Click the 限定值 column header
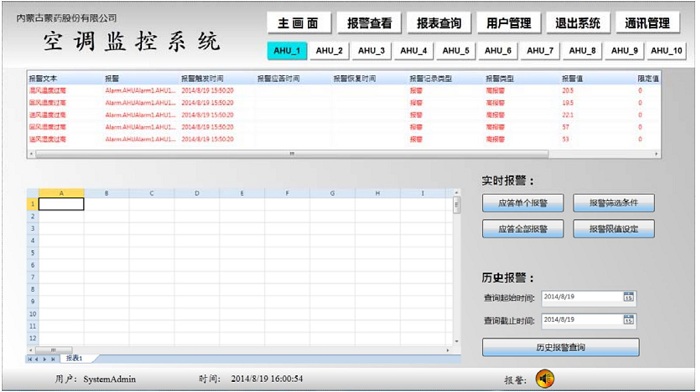Viewport: 700px width, 392px height. pos(648,79)
